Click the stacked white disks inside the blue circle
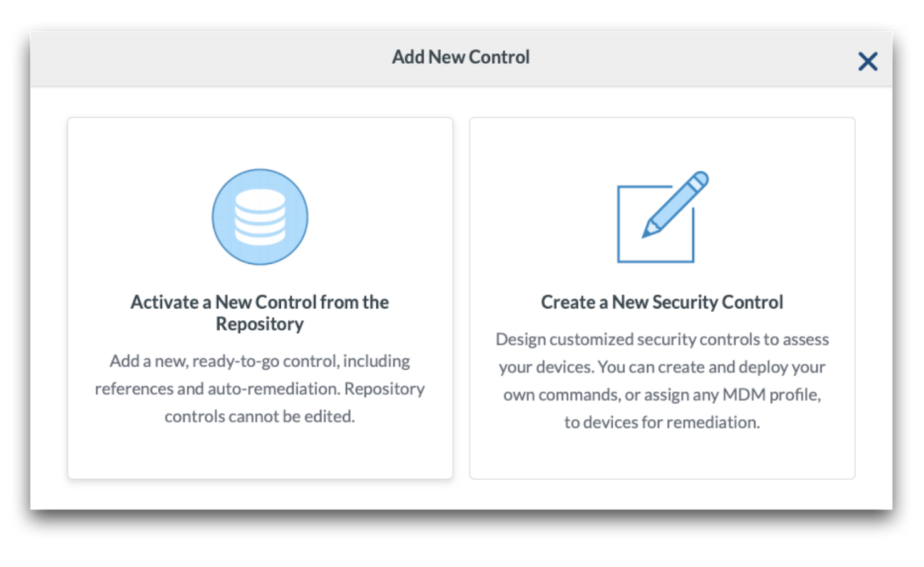 pos(260,217)
